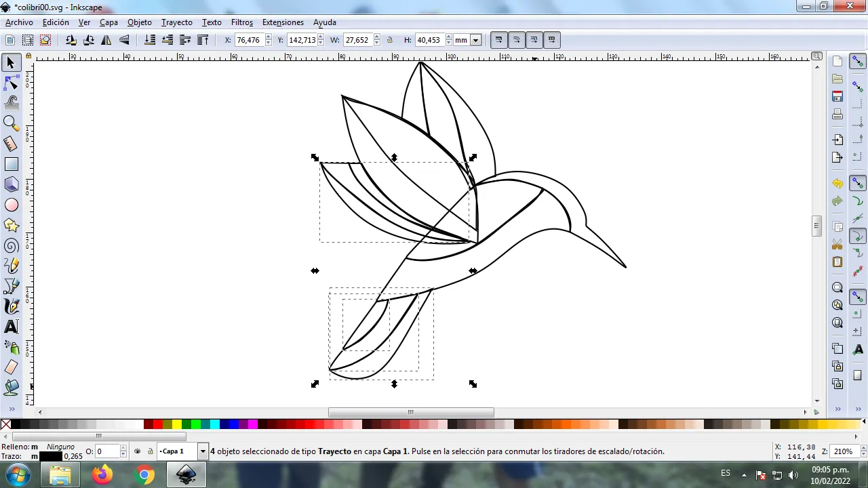Select the 3D Box tool
The height and width of the screenshot is (488, 868).
click(11, 184)
